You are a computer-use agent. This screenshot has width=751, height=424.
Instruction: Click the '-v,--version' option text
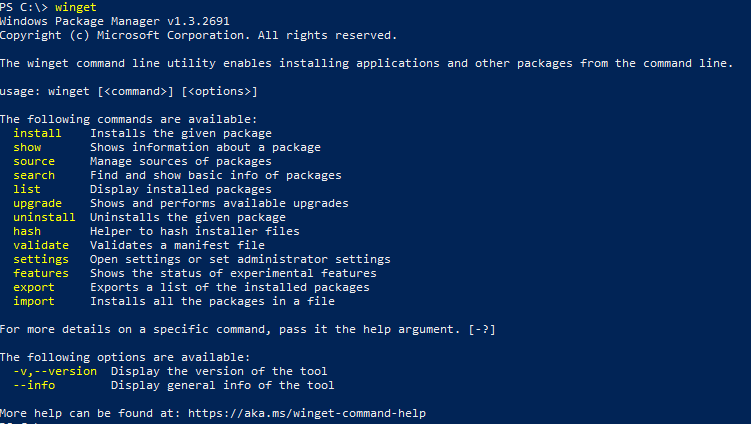point(55,371)
